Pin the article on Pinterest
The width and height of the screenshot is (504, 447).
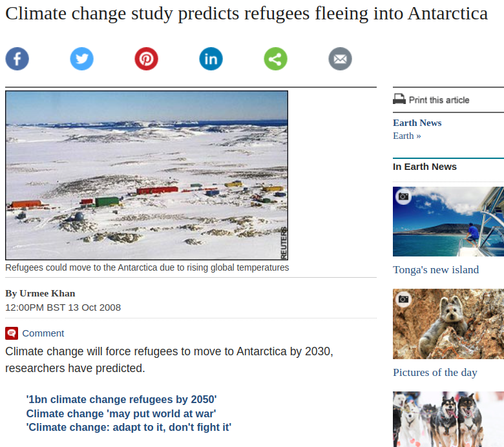[147, 59]
